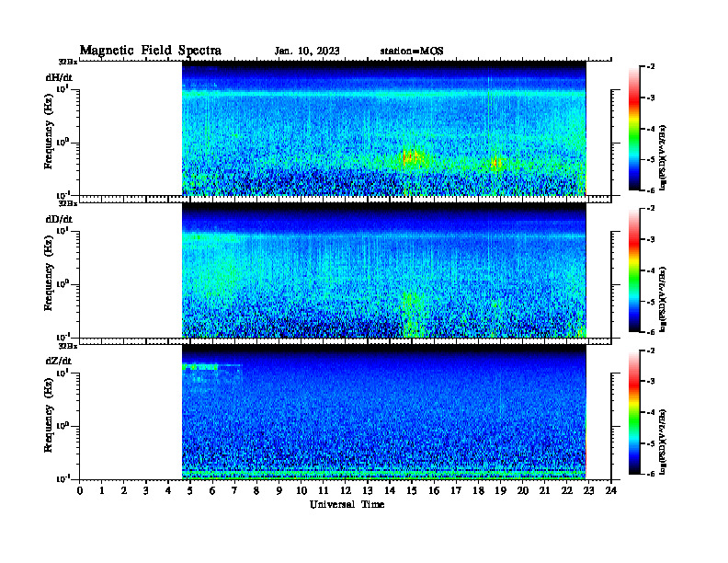Image resolution: width=728 pixels, height=563 pixels.
Task: Click hour 19 on the time axis
Action: tap(500, 491)
